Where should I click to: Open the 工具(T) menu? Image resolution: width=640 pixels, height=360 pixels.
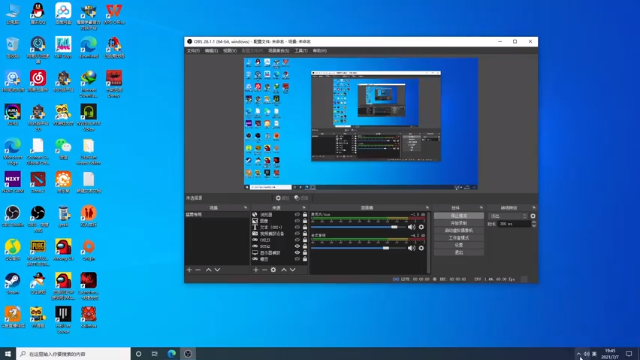tap(301, 51)
